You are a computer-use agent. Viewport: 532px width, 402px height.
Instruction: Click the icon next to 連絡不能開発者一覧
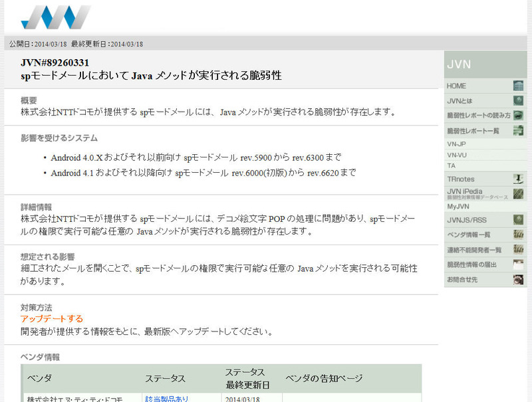(x=518, y=249)
